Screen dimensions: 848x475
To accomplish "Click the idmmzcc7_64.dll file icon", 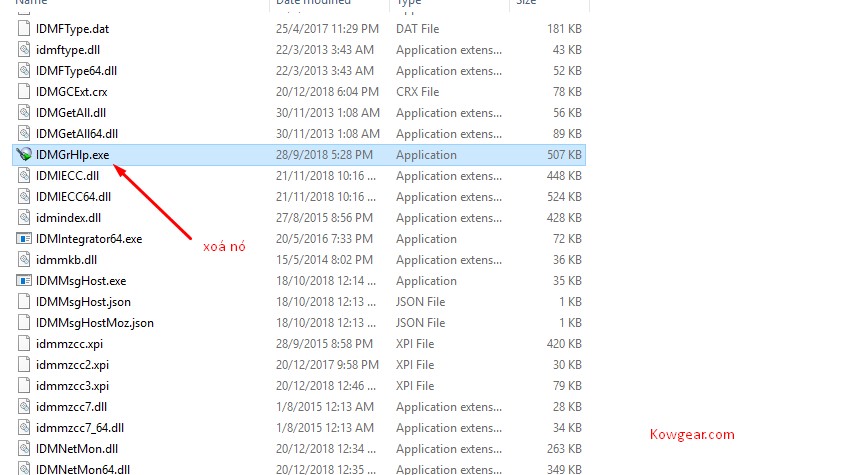I will coord(24,428).
